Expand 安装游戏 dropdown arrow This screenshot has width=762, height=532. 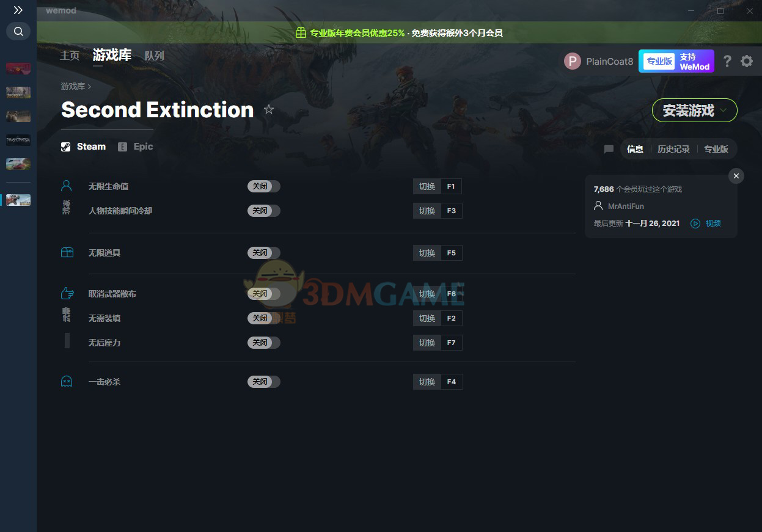724,111
